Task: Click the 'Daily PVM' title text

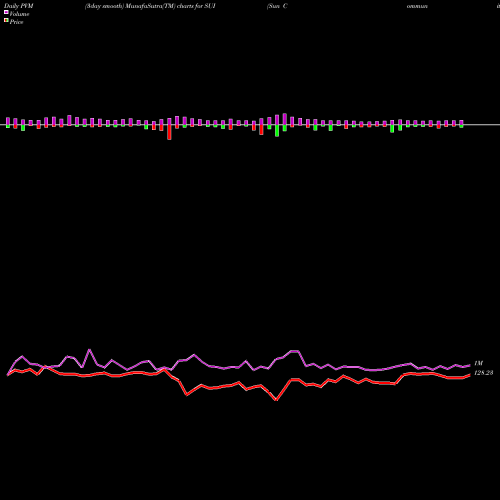Action: [x=19, y=6]
